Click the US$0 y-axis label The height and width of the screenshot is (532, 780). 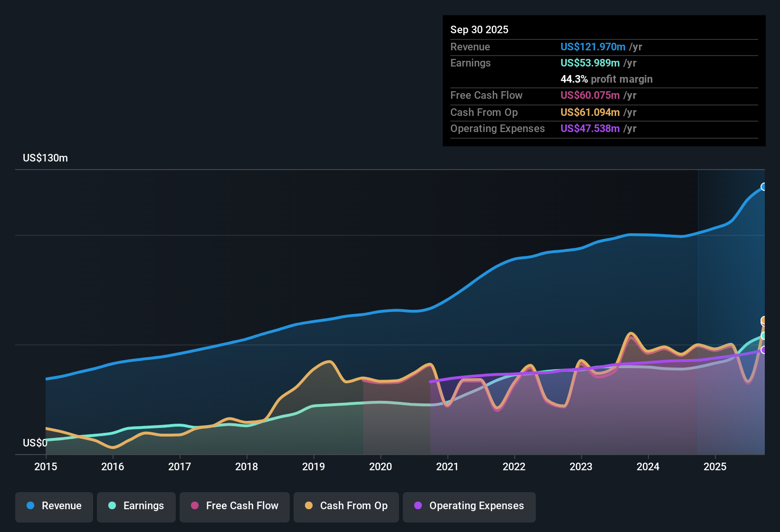(35, 443)
